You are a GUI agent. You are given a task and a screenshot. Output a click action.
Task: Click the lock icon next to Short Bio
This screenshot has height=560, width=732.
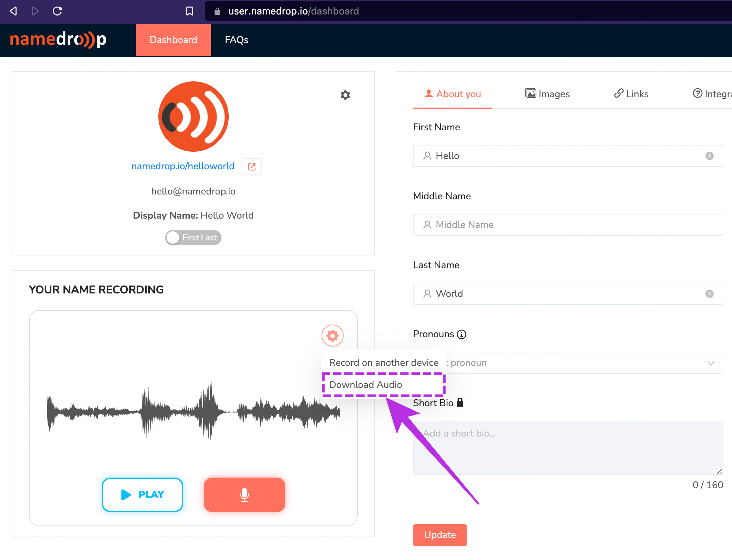click(x=460, y=402)
